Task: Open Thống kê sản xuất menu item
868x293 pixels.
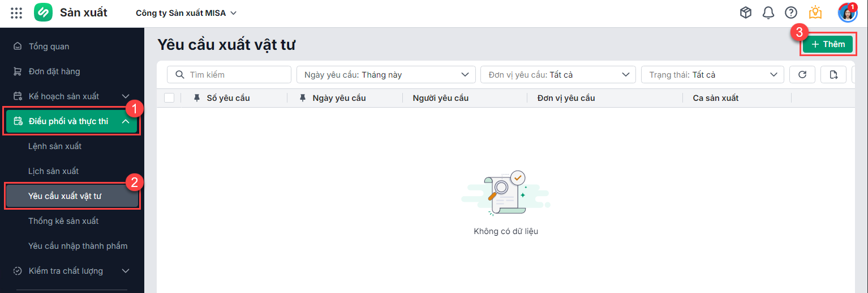Action: 63,221
